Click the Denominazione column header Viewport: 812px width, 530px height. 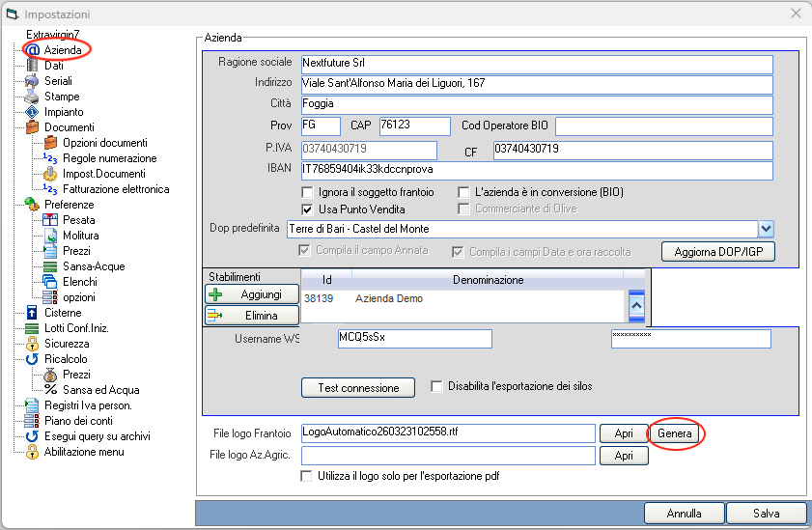(488, 280)
